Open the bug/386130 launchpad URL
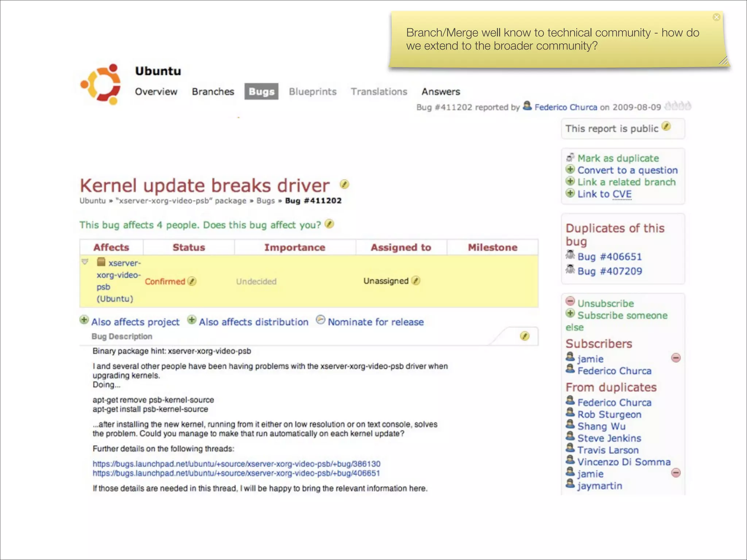Viewport: 747px width, 560px height. coord(236,464)
